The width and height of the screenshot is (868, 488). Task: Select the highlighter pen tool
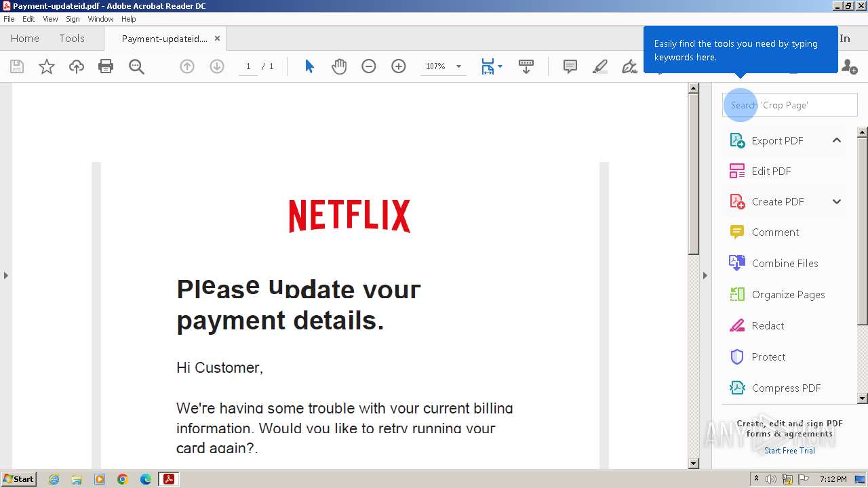[x=600, y=66]
